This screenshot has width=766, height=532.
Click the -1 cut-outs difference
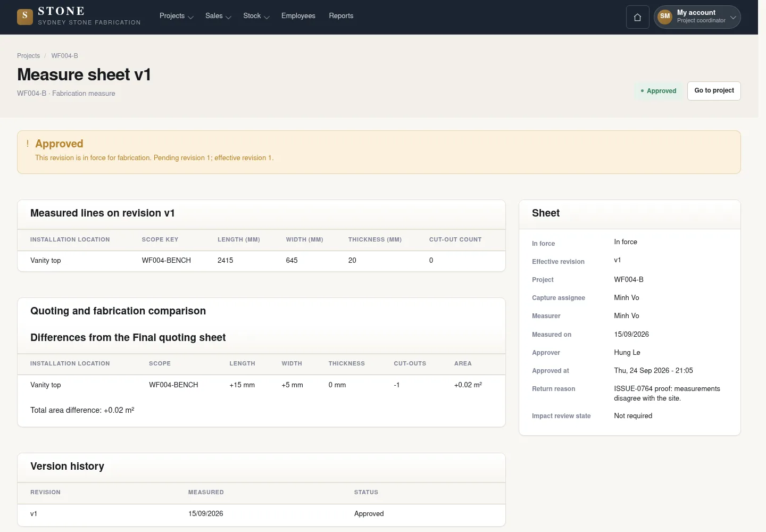(x=397, y=385)
